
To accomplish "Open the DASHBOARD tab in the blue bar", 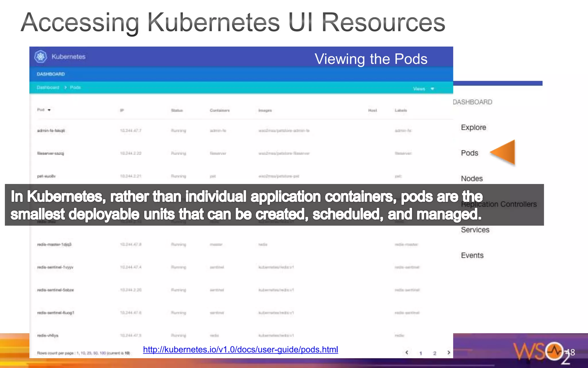I will [x=51, y=74].
